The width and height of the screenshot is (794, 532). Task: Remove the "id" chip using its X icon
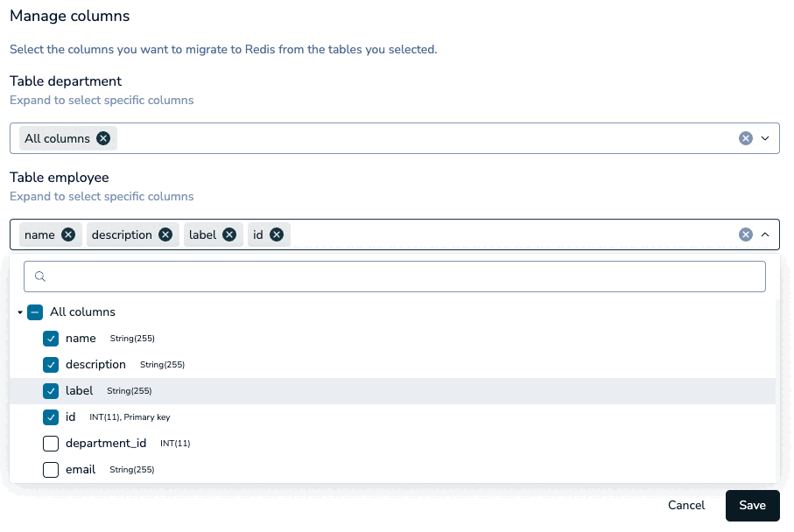(x=278, y=234)
